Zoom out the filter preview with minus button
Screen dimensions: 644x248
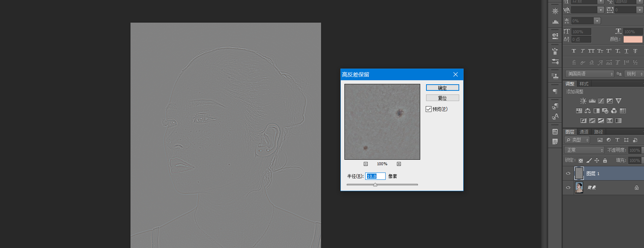pyautogui.click(x=366, y=164)
